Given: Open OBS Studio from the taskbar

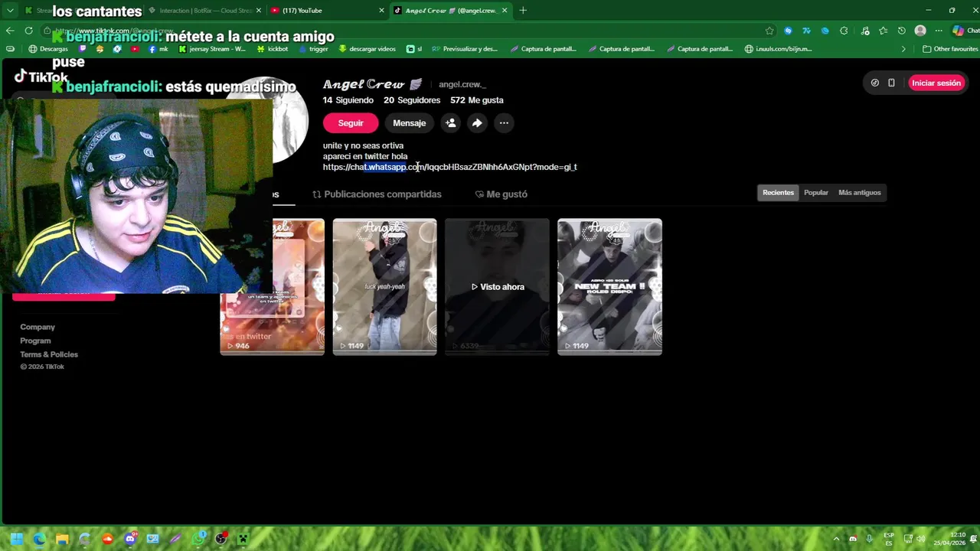Looking at the screenshot, I should coord(220,539).
